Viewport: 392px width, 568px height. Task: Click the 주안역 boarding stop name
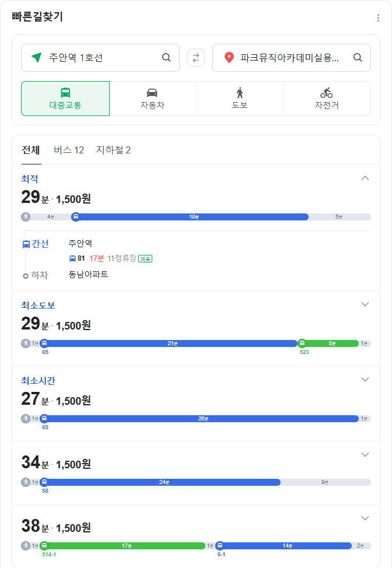[80, 243]
